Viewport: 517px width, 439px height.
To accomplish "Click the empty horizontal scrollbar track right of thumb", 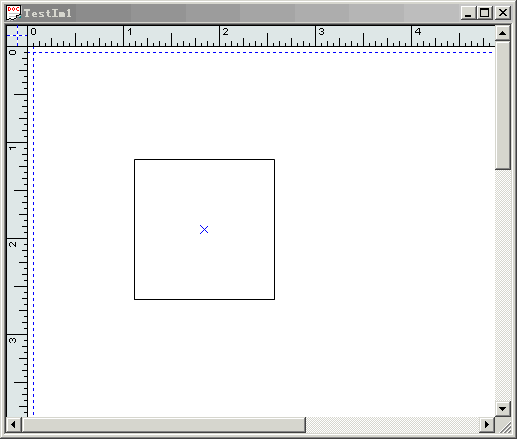I will [393, 424].
